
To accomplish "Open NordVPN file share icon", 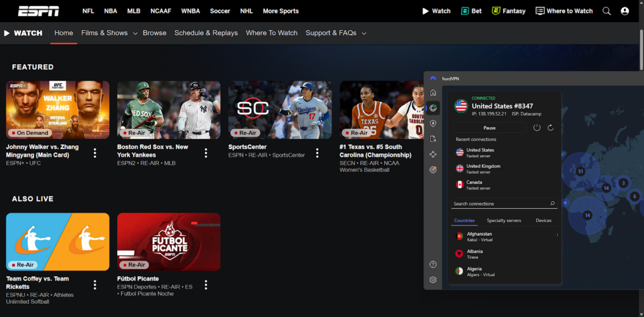I will point(433,139).
